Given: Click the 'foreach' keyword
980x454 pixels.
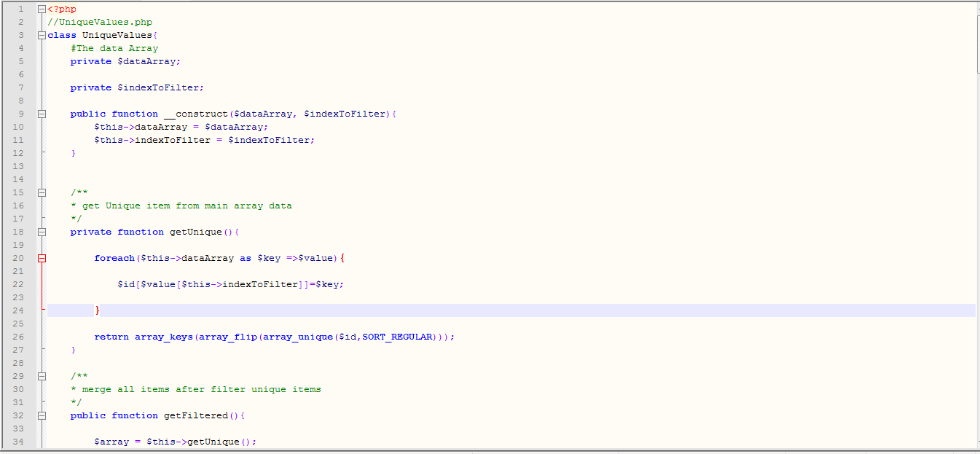Looking at the screenshot, I should [114, 258].
